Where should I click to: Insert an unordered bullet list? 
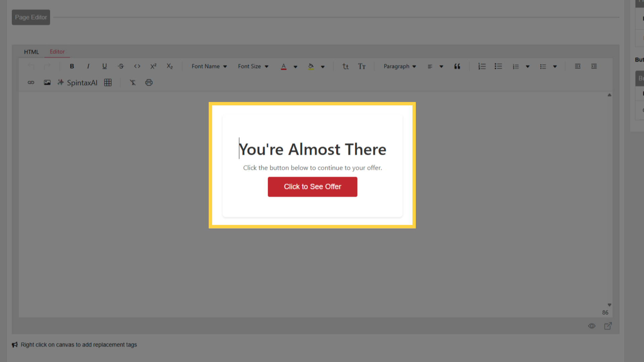coord(498,66)
